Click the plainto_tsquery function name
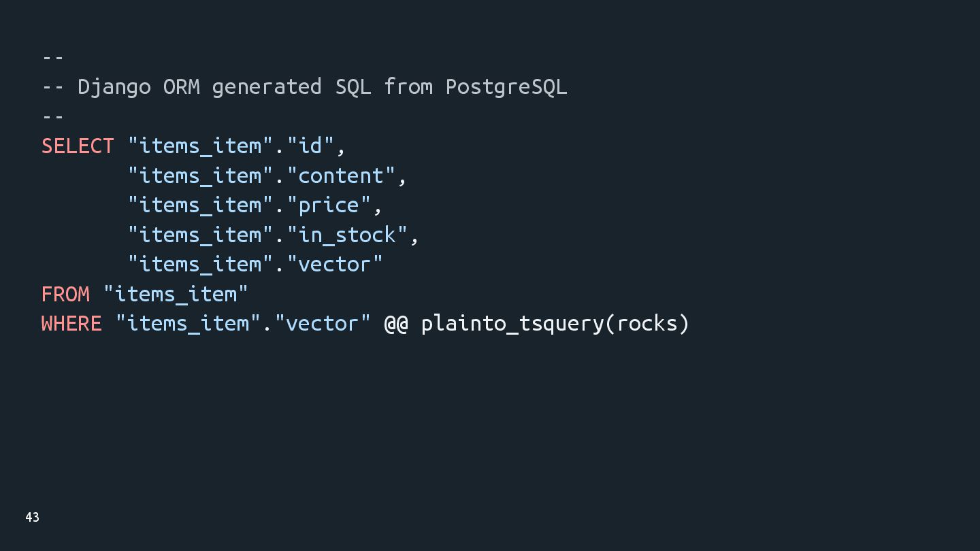 pos(512,324)
